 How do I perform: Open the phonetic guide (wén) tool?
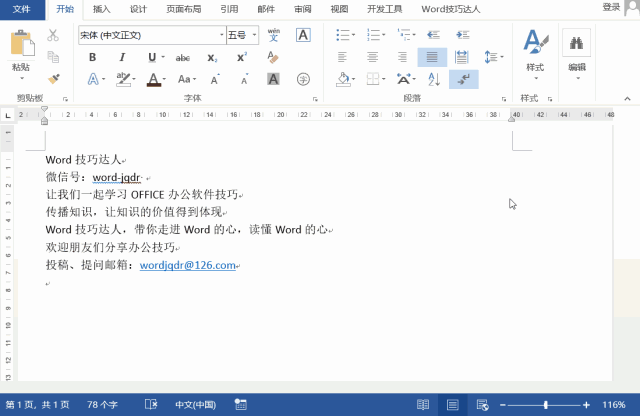coord(273,35)
